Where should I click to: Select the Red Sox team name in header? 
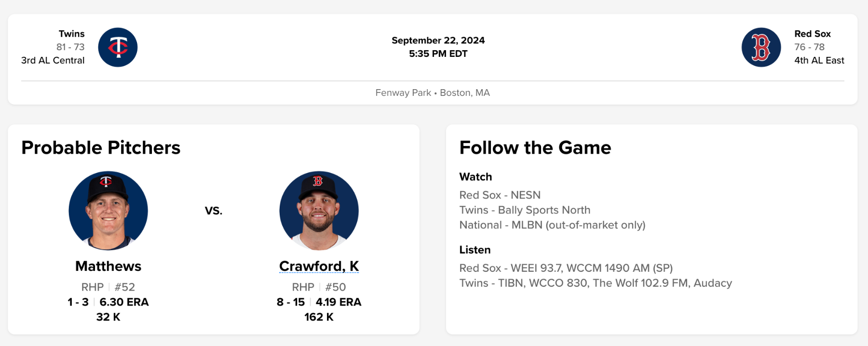(813, 34)
